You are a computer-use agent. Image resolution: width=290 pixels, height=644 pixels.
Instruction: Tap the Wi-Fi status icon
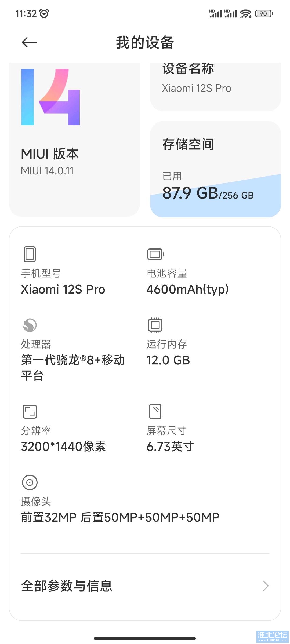point(245,13)
